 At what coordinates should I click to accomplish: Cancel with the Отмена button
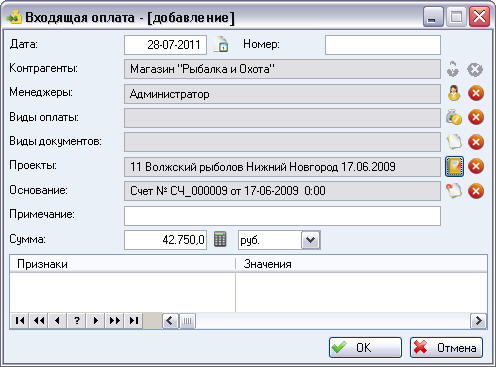[446, 347]
